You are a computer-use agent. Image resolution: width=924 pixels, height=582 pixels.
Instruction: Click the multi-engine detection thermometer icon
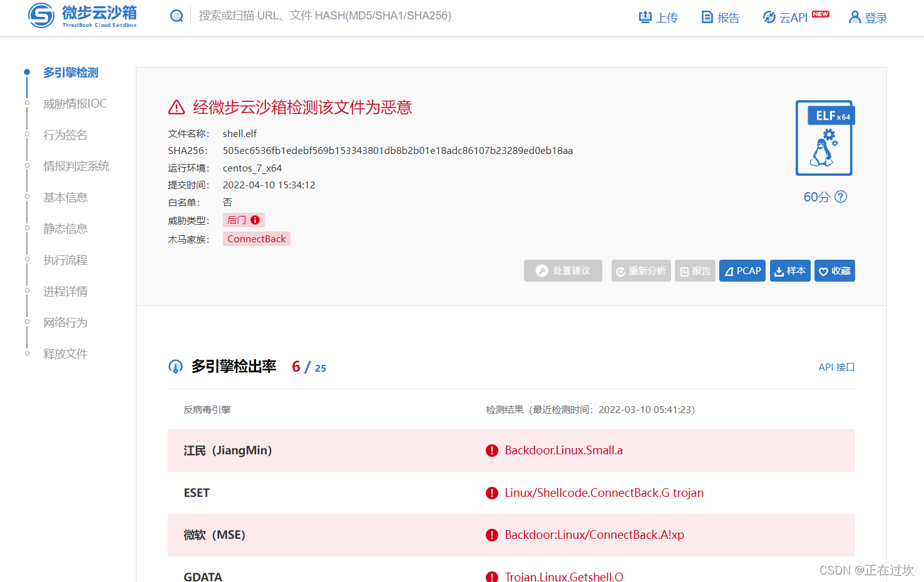point(176,367)
